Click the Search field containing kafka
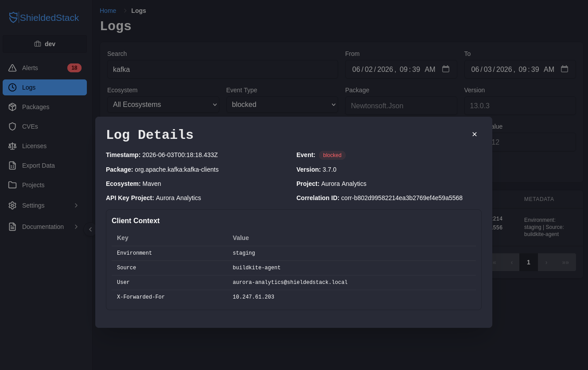This screenshot has width=588, height=370. tap(222, 69)
